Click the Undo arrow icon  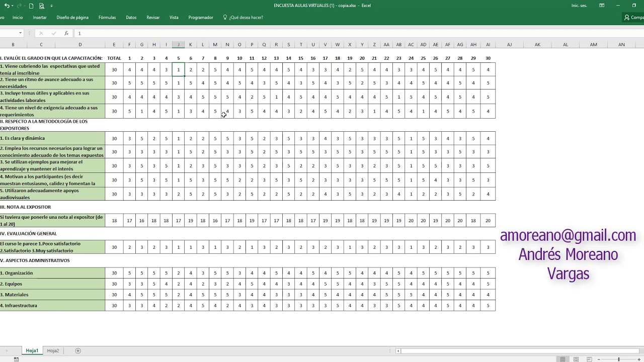[x=6, y=6]
